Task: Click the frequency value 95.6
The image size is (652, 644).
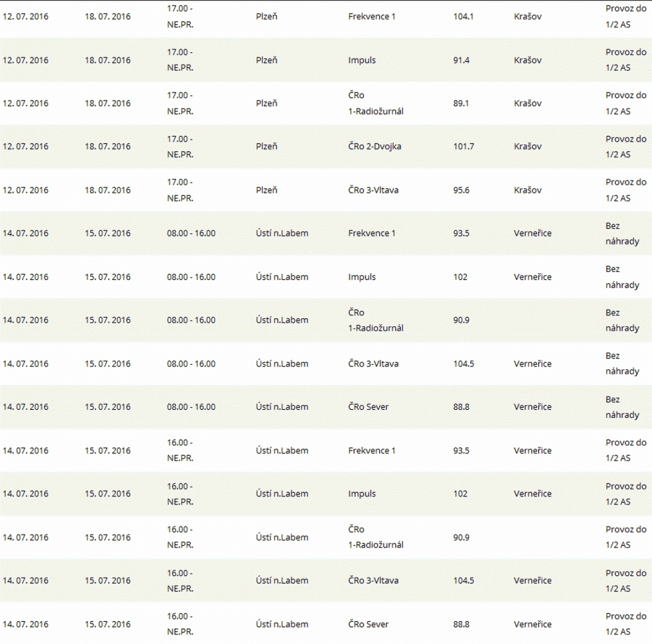Action: coord(461,190)
